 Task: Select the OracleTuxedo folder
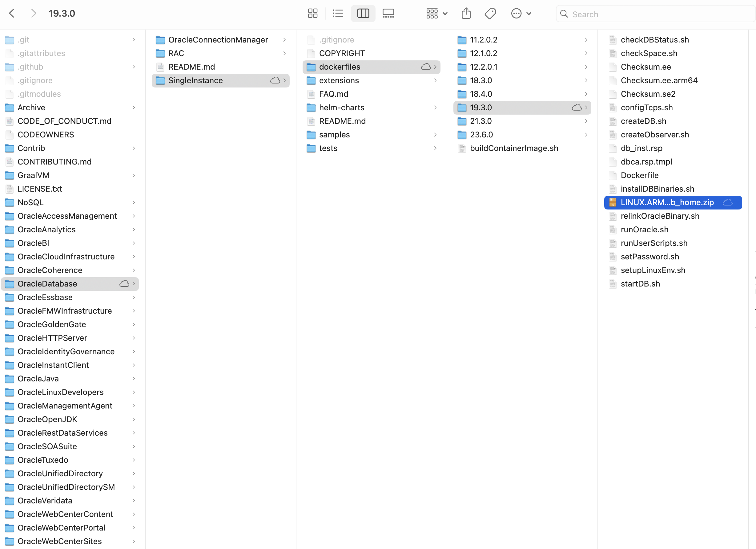pyautogui.click(x=70, y=460)
